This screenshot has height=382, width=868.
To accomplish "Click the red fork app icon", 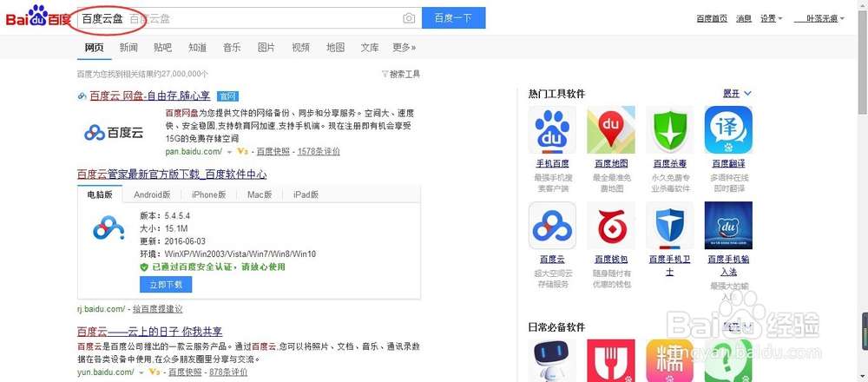I will coord(611,360).
